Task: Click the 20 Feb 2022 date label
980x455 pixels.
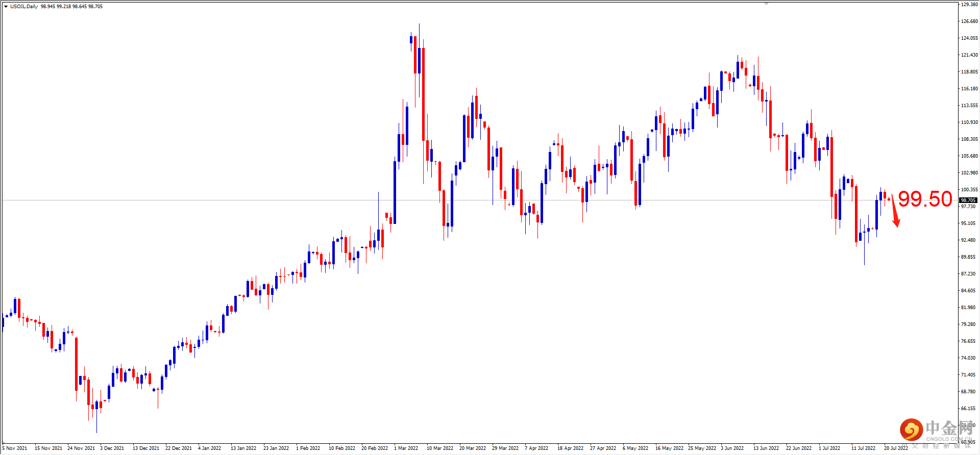Action: [375, 448]
